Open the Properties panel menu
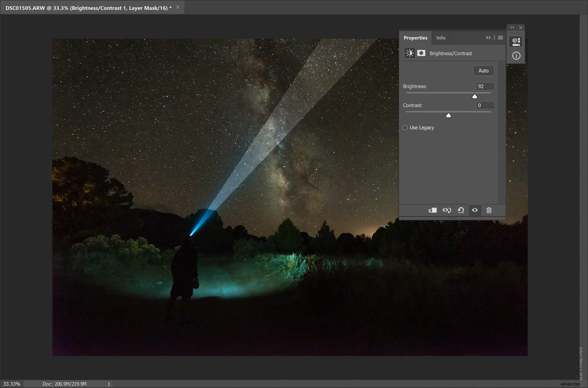 (x=500, y=37)
